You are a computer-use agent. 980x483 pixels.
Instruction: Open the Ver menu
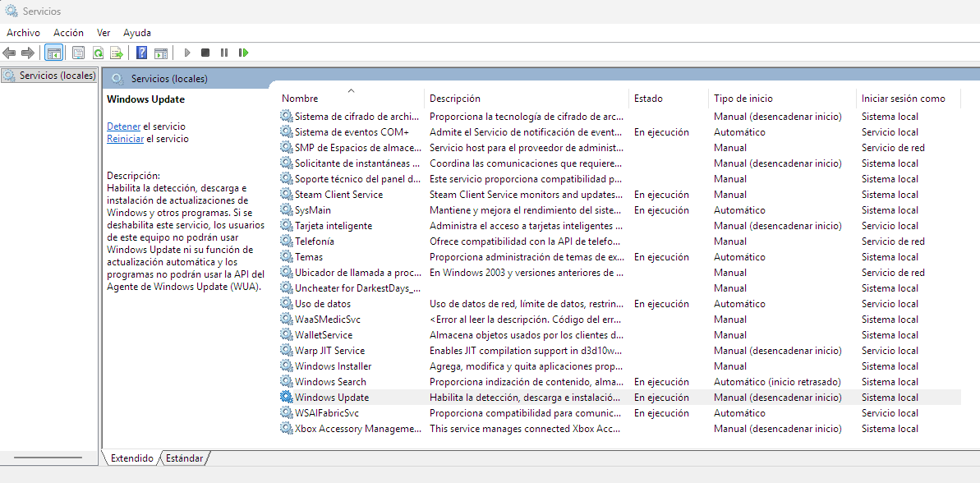point(104,33)
